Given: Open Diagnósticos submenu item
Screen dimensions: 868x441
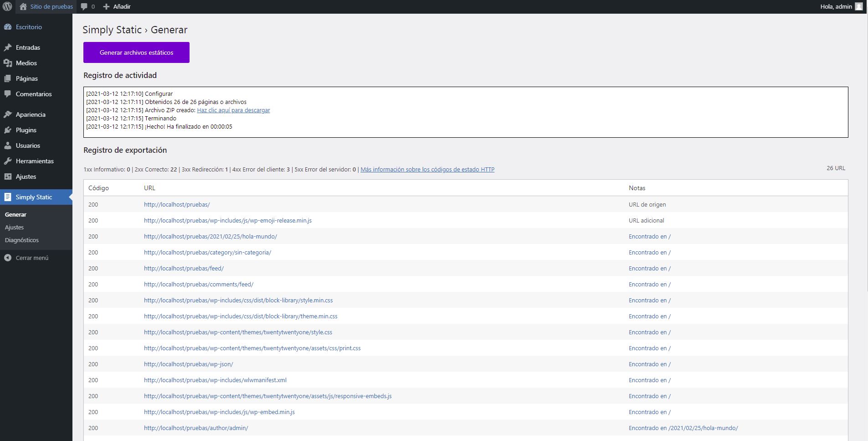Looking at the screenshot, I should pyautogui.click(x=22, y=240).
